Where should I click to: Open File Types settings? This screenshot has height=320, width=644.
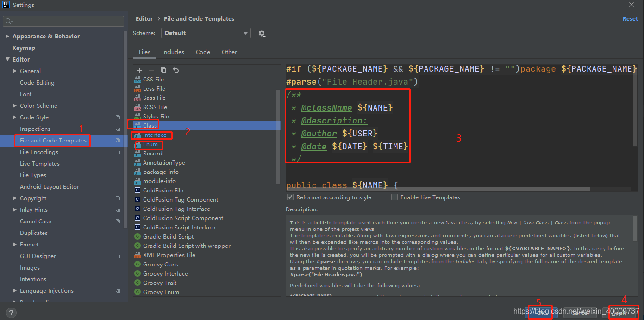coord(33,175)
